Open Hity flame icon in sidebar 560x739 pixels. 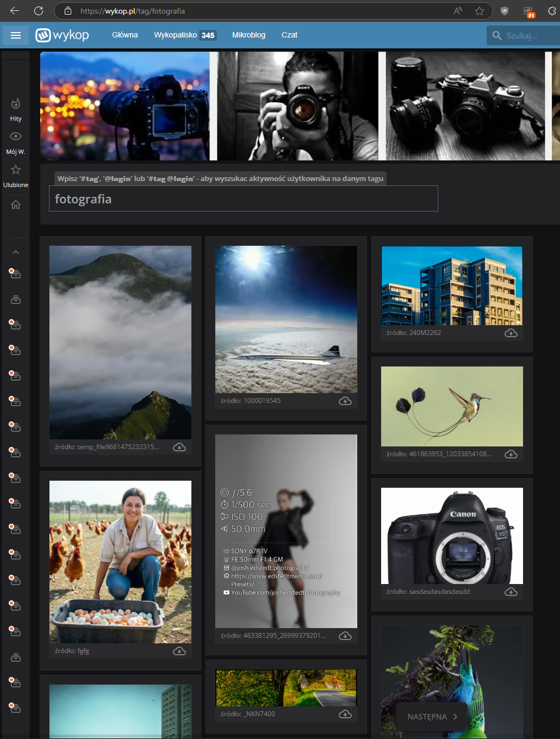click(16, 104)
